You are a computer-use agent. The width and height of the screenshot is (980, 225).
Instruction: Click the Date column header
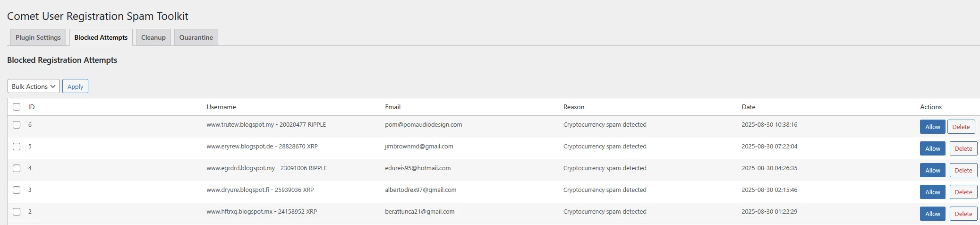tap(749, 107)
